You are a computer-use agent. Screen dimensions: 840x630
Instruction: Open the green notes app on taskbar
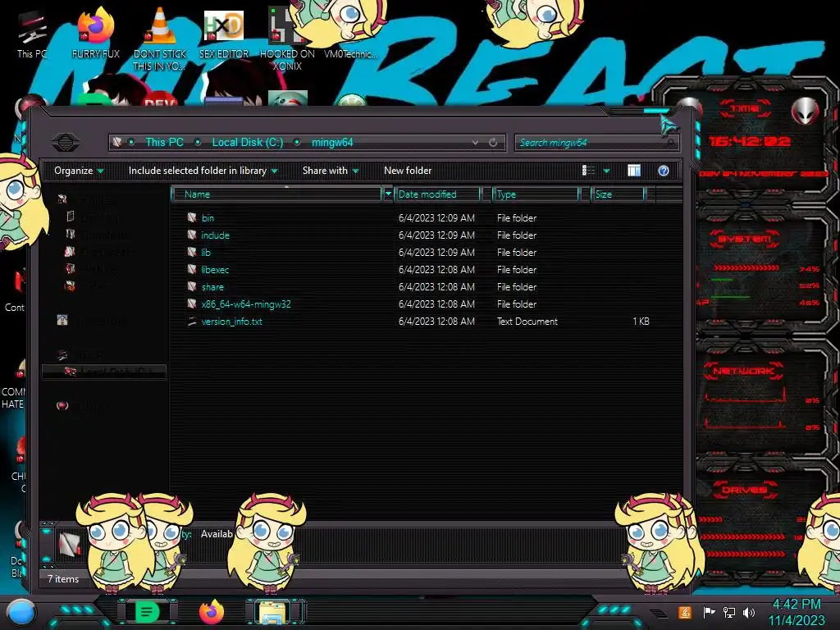(x=147, y=612)
